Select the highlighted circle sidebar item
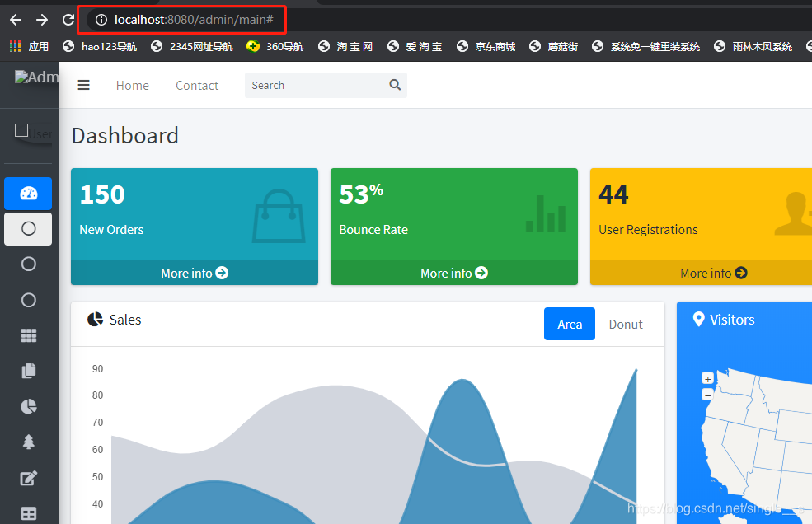812x524 pixels. tap(29, 229)
